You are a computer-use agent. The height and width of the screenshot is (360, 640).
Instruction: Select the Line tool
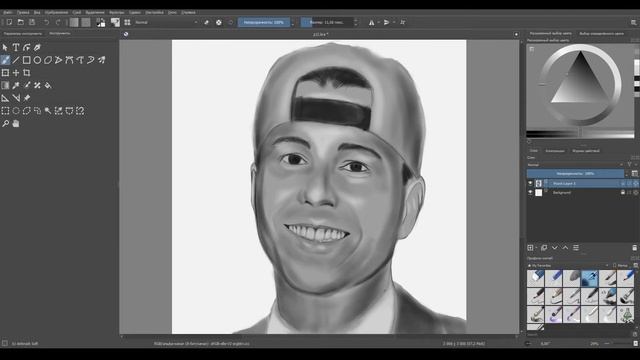pos(16,60)
